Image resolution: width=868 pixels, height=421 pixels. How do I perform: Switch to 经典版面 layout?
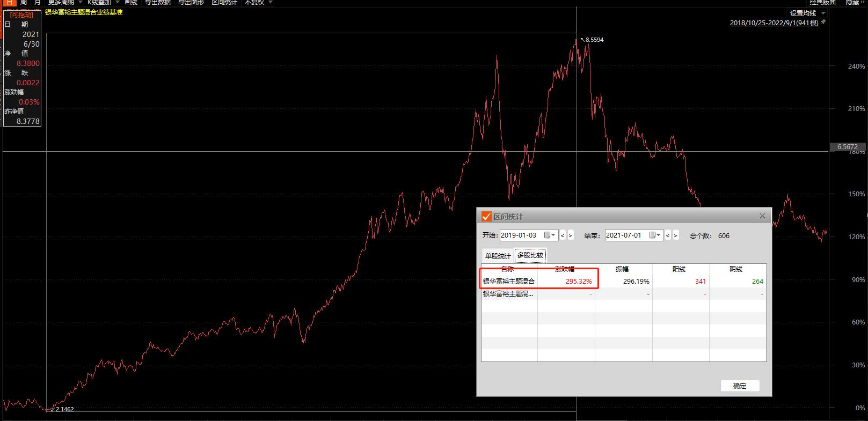(x=823, y=3)
